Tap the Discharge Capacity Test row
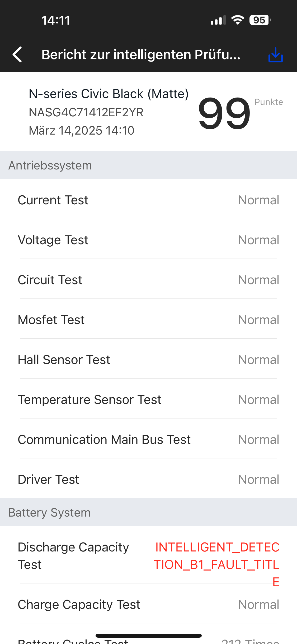Image resolution: width=297 pixels, height=644 pixels. [73, 555]
